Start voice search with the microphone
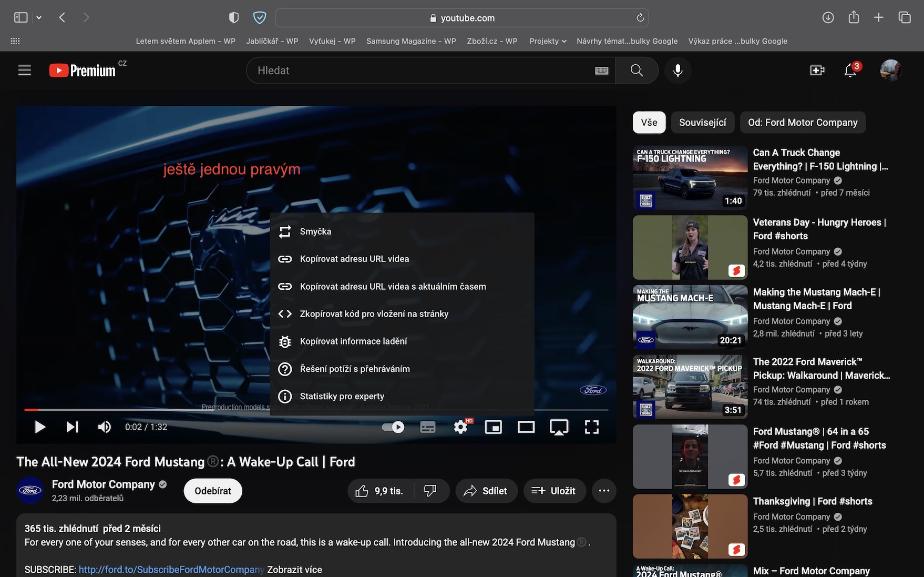Screen dimensions: 924x577 (x=678, y=70)
